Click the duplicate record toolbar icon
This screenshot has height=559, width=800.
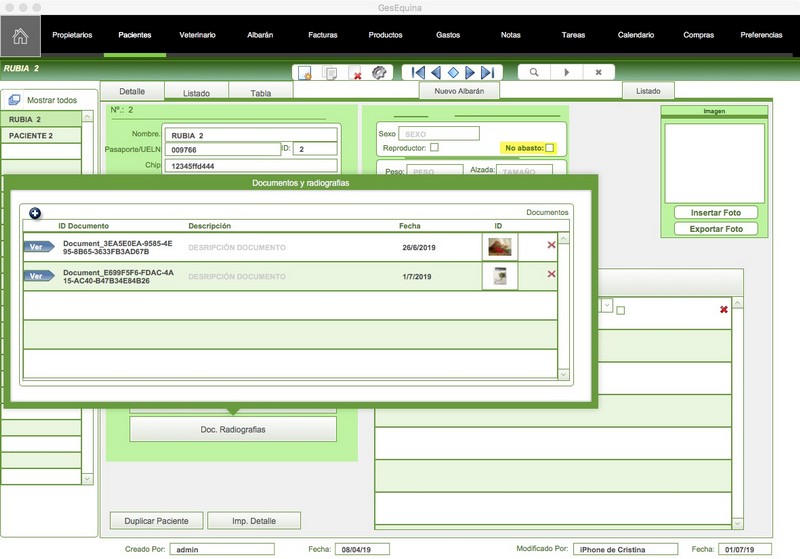point(330,72)
